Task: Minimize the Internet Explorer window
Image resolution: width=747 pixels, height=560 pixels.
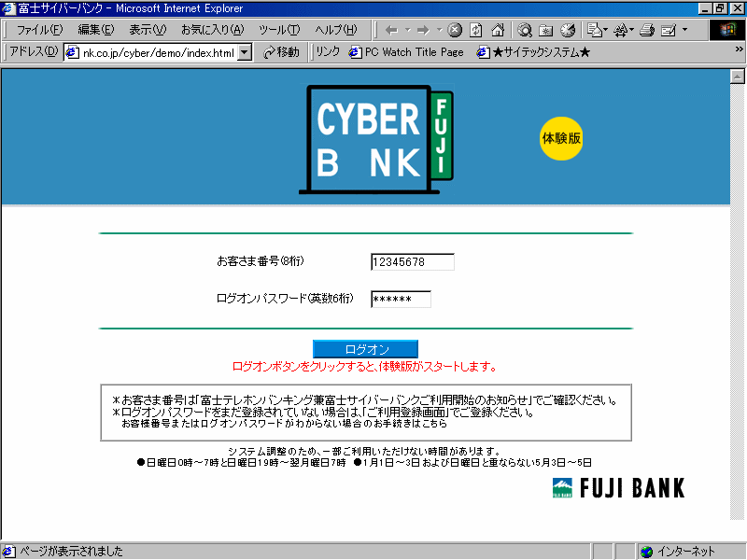Action: click(706, 8)
